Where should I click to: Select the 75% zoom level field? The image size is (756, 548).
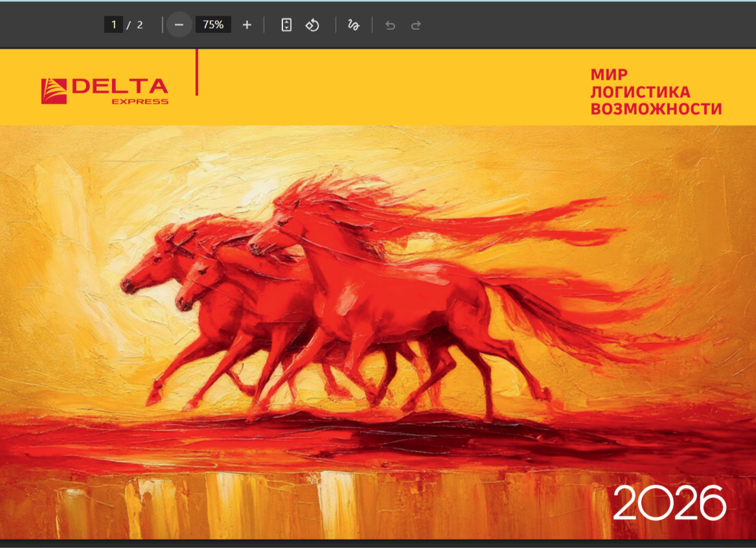point(213,25)
